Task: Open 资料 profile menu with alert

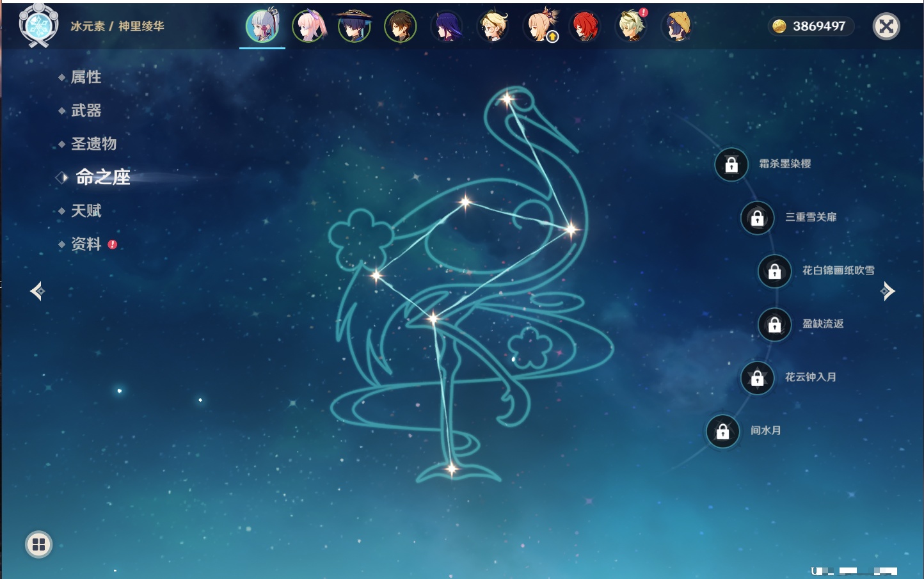Action: pyautogui.click(x=86, y=244)
